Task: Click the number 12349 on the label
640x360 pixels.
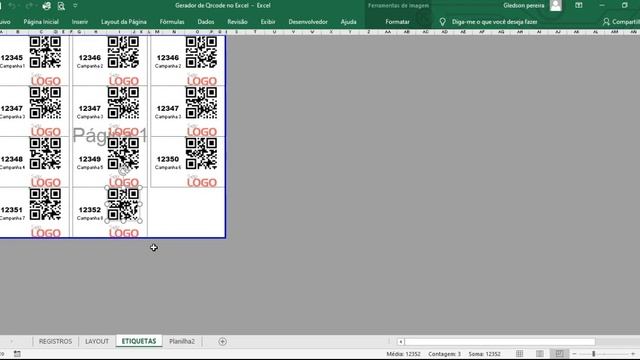Action: [90, 159]
